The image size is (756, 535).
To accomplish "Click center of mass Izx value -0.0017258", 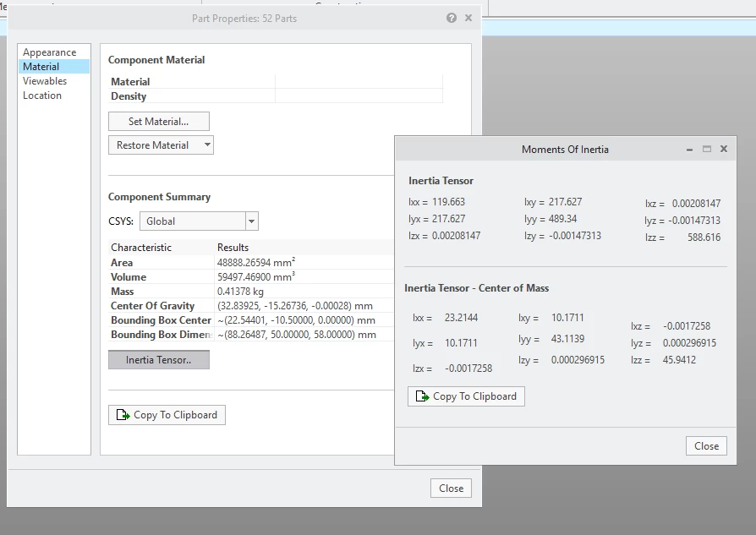I will point(468,368).
